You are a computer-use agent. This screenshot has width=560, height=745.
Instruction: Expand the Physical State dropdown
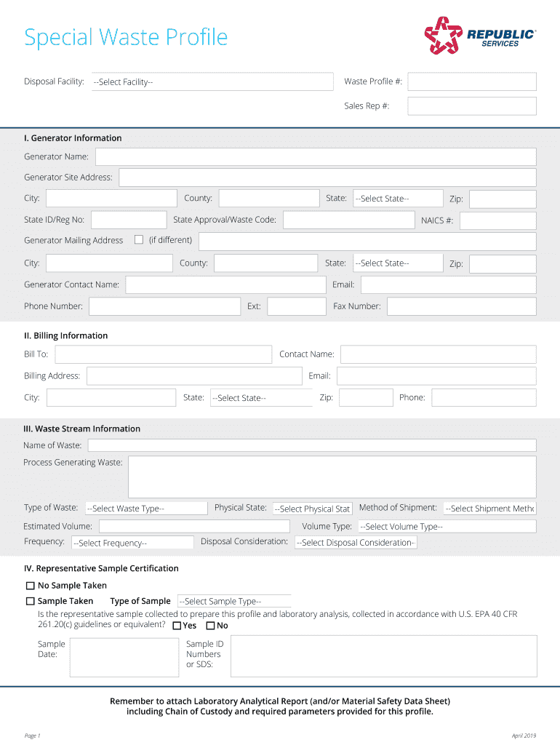click(x=312, y=509)
